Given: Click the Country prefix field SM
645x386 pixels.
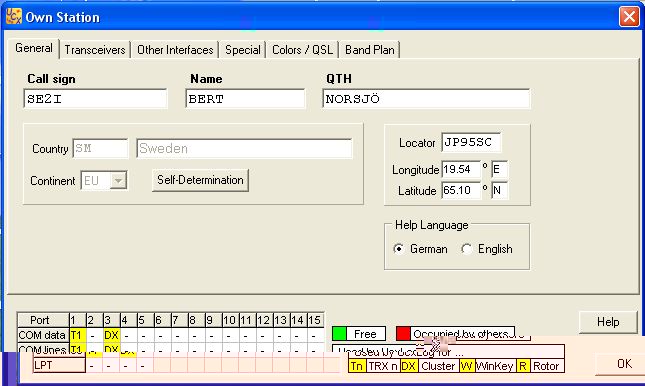Looking at the screenshot, I should (100, 148).
